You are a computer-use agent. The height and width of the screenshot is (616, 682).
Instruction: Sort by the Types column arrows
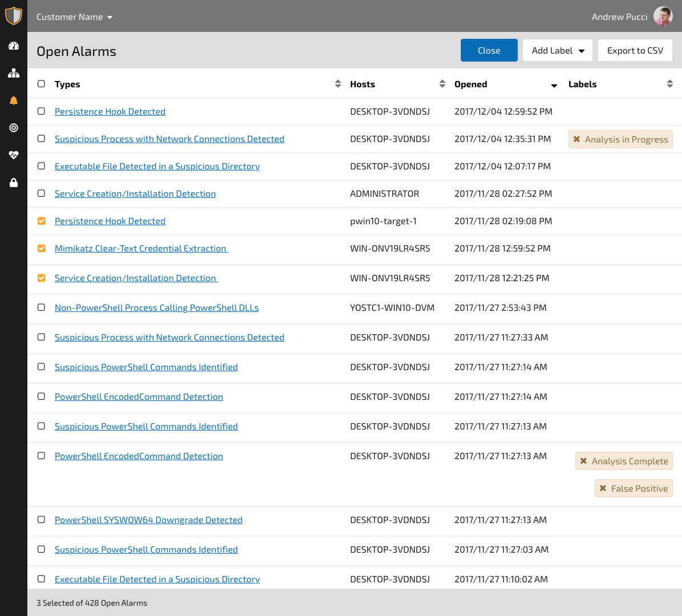[x=338, y=84]
